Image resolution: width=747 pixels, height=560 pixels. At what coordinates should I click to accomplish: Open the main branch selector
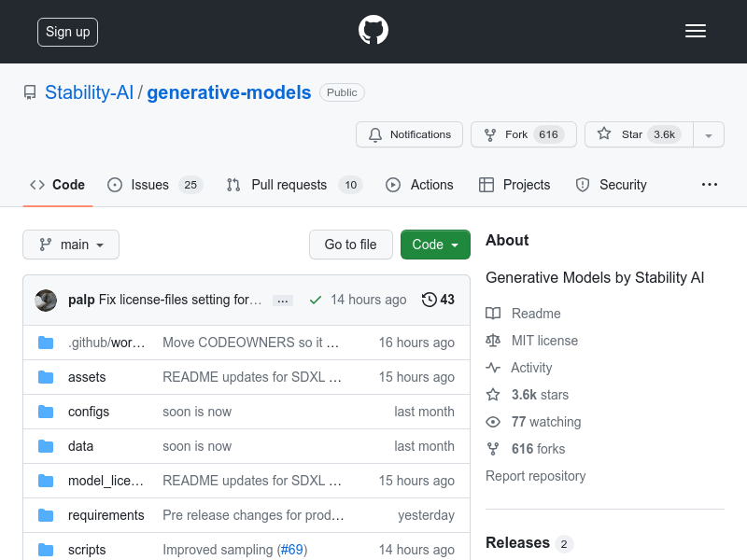[71, 245]
